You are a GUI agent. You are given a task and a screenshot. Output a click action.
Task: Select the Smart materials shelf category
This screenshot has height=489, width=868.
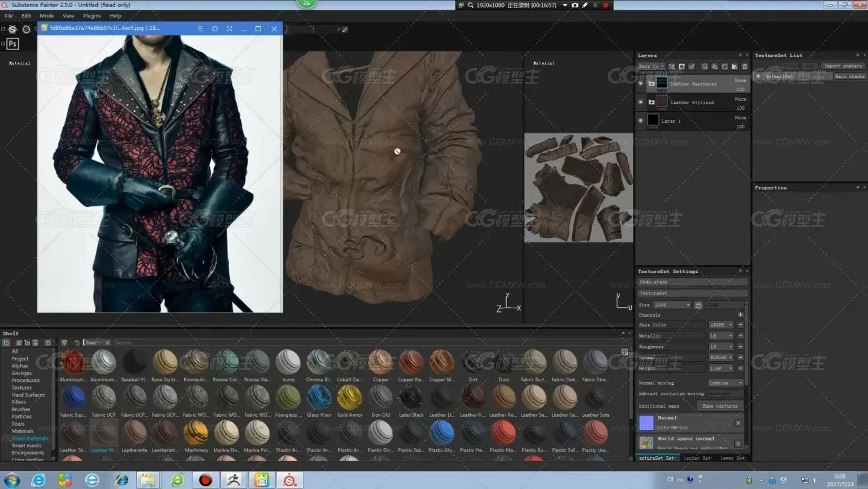click(x=30, y=438)
